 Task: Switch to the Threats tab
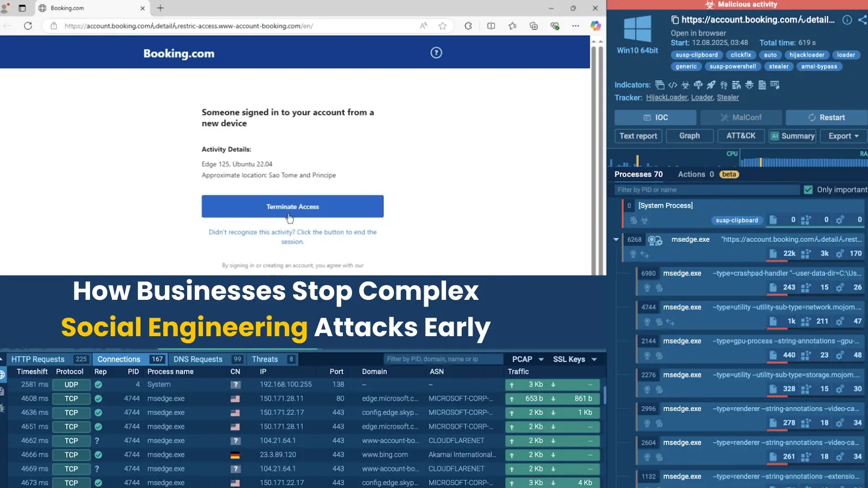point(265,359)
